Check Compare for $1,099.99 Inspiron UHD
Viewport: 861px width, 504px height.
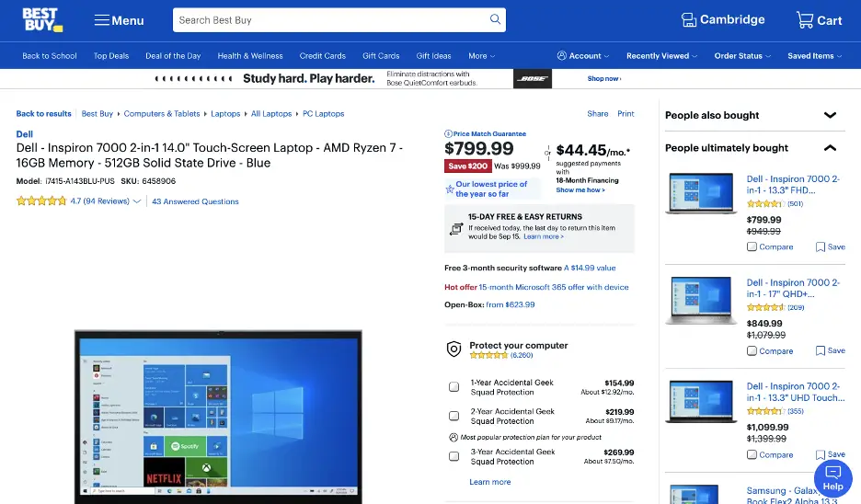[x=752, y=454]
